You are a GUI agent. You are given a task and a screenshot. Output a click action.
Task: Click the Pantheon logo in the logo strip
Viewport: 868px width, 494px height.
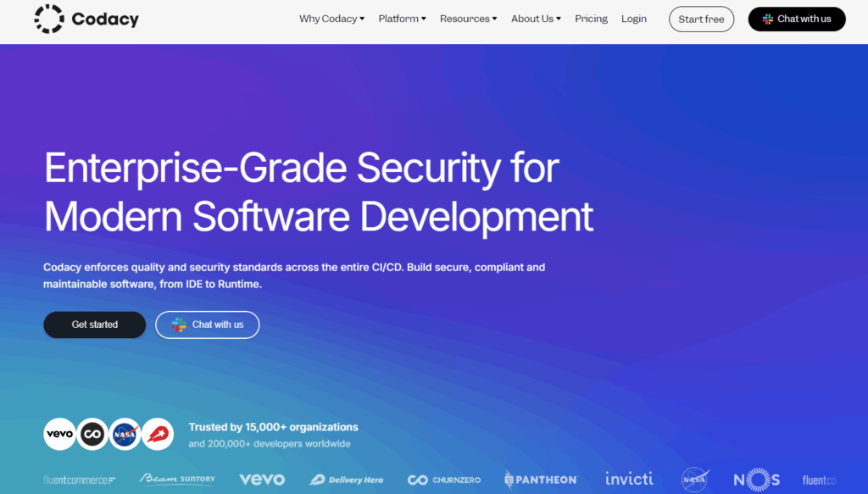[x=540, y=479]
